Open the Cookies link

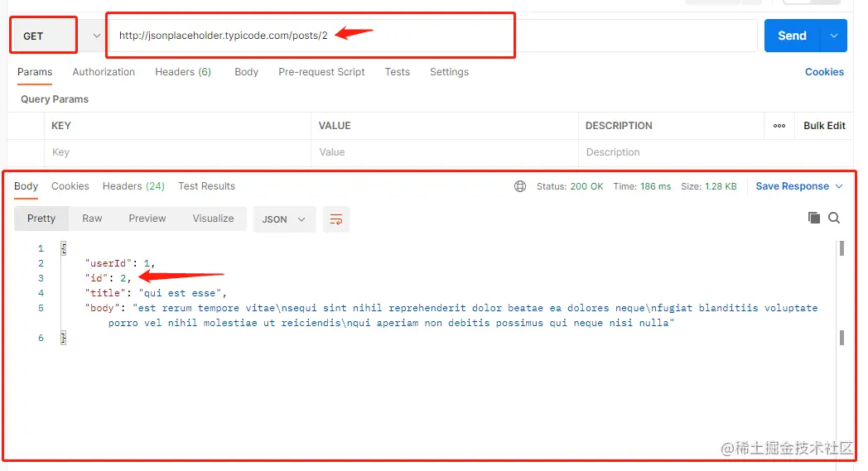[x=824, y=72]
